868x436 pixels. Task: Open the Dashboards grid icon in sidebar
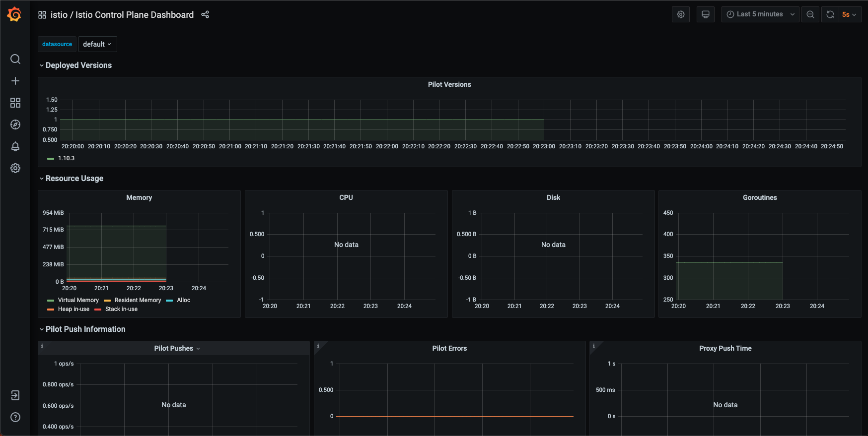(15, 103)
